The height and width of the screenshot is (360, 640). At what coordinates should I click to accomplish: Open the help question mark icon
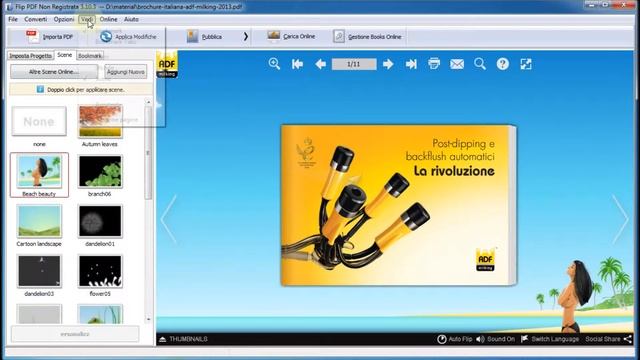pos(503,64)
